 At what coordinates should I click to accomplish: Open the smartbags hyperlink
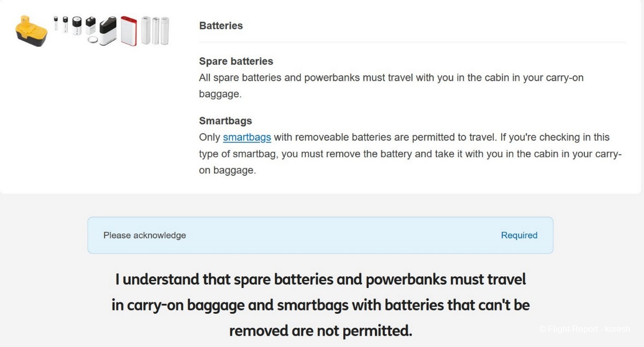247,137
